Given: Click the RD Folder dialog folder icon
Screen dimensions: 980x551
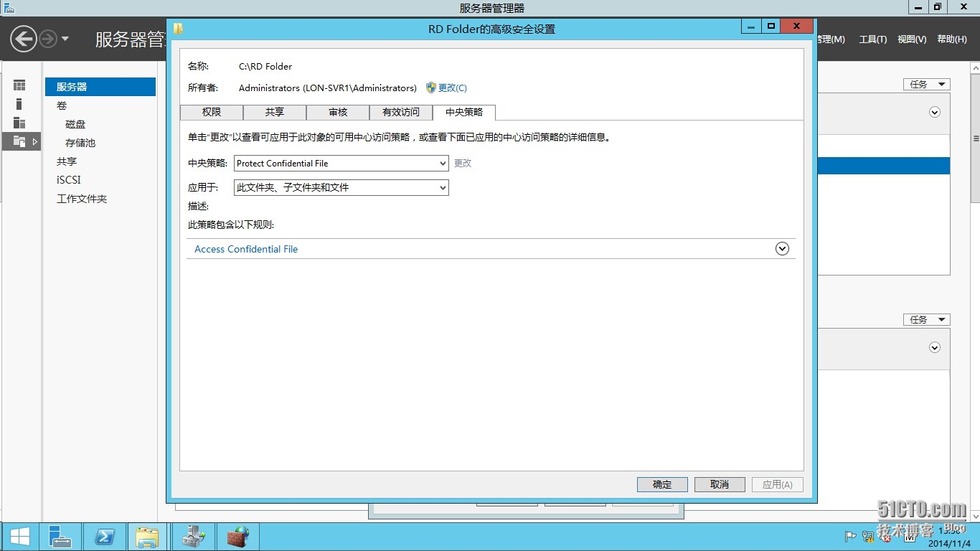Looking at the screenshot, I should point(178,29).
